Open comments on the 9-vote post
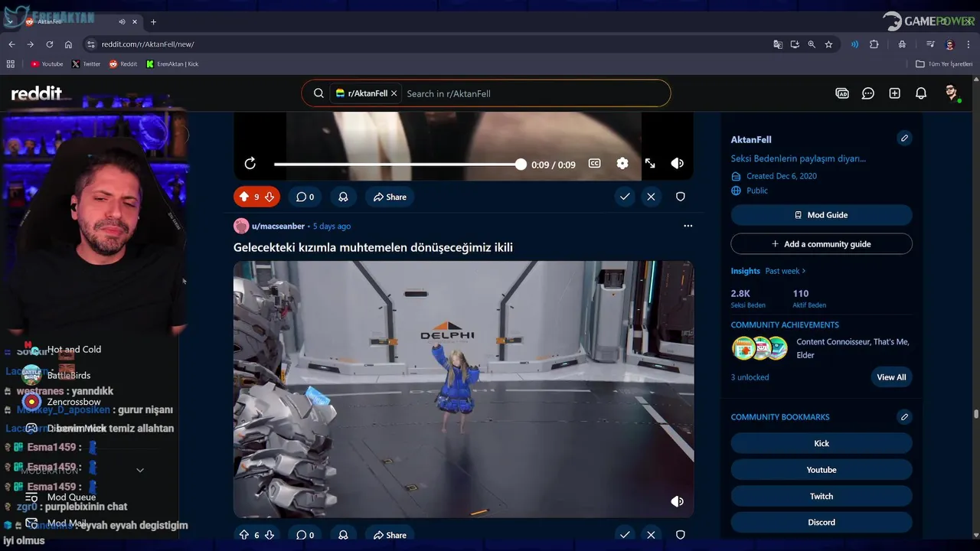Image resolution: width=980 pixels, height=551 pixels. [305, 197]
